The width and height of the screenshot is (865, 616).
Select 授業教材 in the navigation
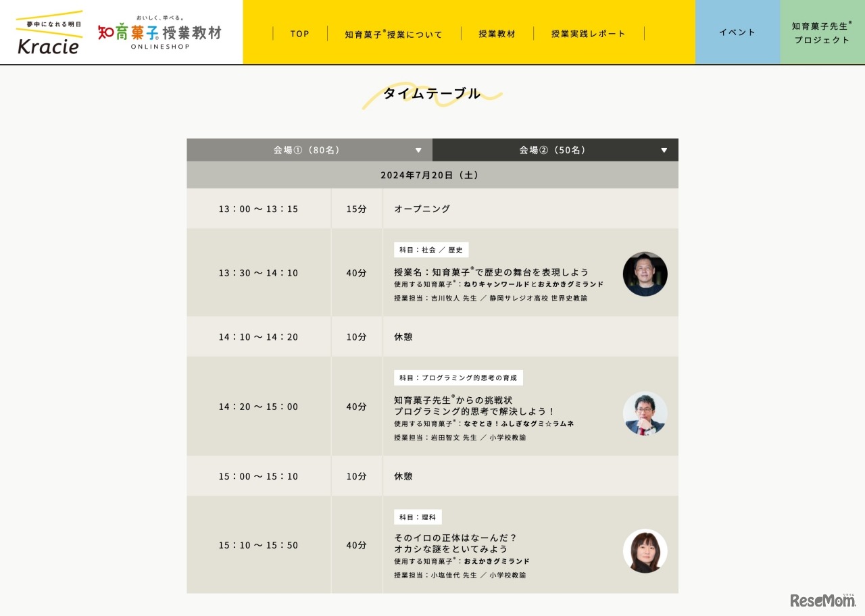click(497, 34)
